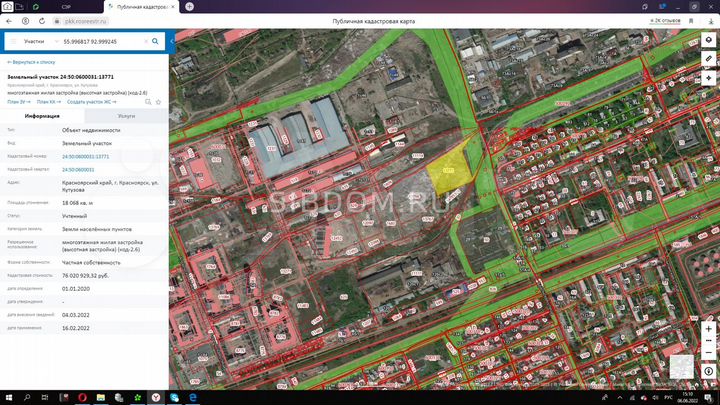Select the ruler measurement tool

[709, 59]
